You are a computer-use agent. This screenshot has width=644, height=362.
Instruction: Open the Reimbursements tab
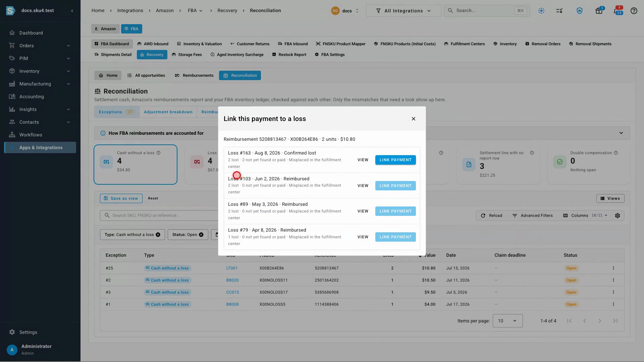pyautogui.click(x=194, y=75)
